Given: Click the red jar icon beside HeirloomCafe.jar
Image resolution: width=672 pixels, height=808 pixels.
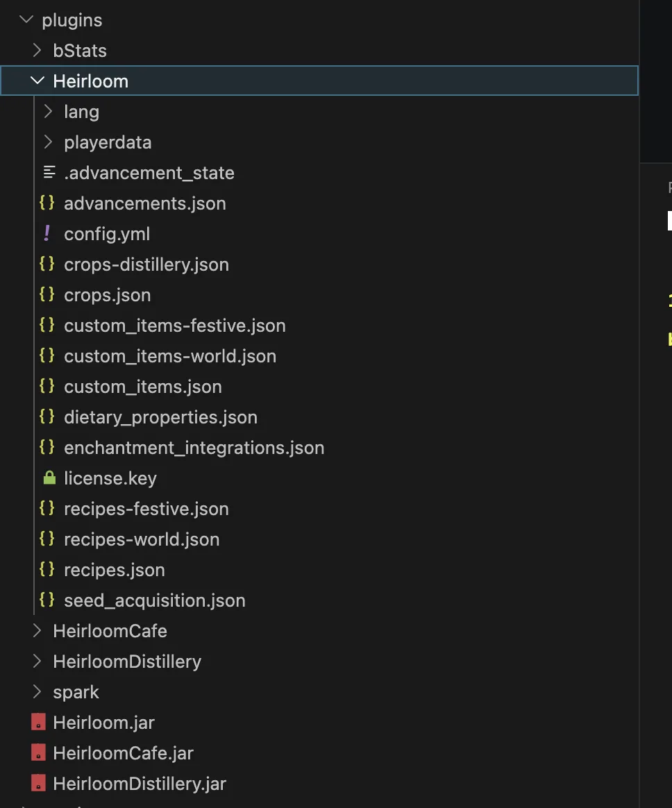Looking at the screenshot, I should point(38,752).
